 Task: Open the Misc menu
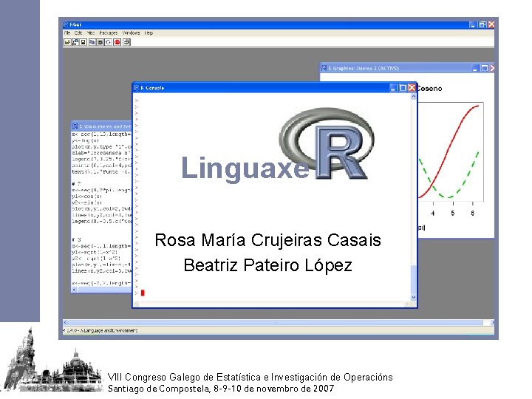pyautogui.click(x=91, y=33)
